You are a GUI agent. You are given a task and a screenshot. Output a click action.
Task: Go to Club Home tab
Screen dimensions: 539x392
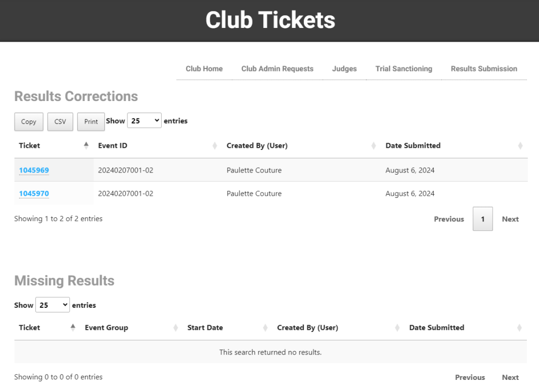204,69
